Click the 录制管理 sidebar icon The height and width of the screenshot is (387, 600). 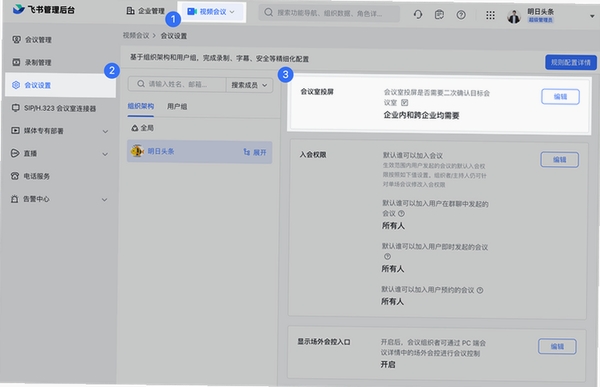(16, 62)
